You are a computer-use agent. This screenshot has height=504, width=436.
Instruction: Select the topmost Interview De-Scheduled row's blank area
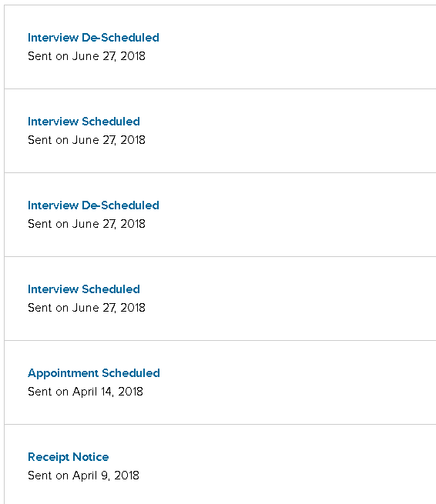(x=290, y=47)
